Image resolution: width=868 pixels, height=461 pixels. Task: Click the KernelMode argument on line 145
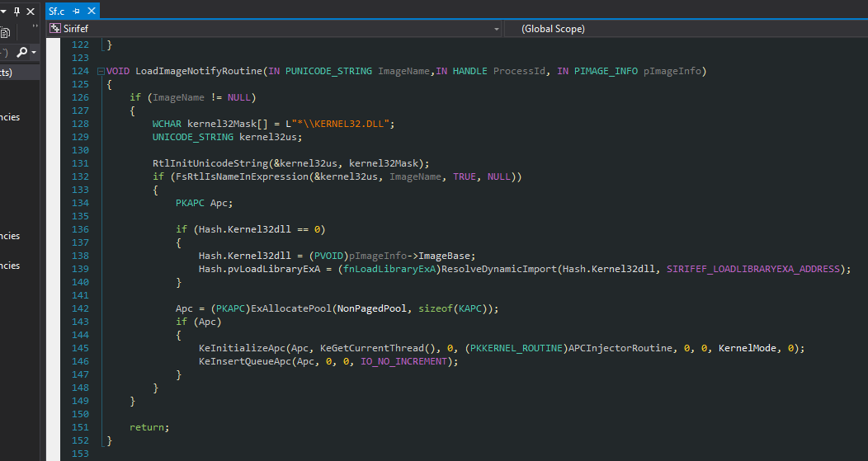click(748, 348)
